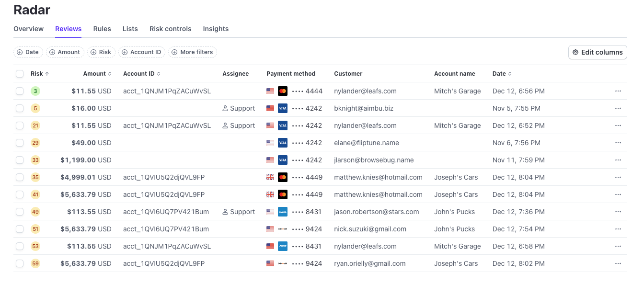The width and height of the screenshot is (644, 285).
Task: Click the Discover card icon for nick.suzuki@gmail.com
Action: coord(283,229)
